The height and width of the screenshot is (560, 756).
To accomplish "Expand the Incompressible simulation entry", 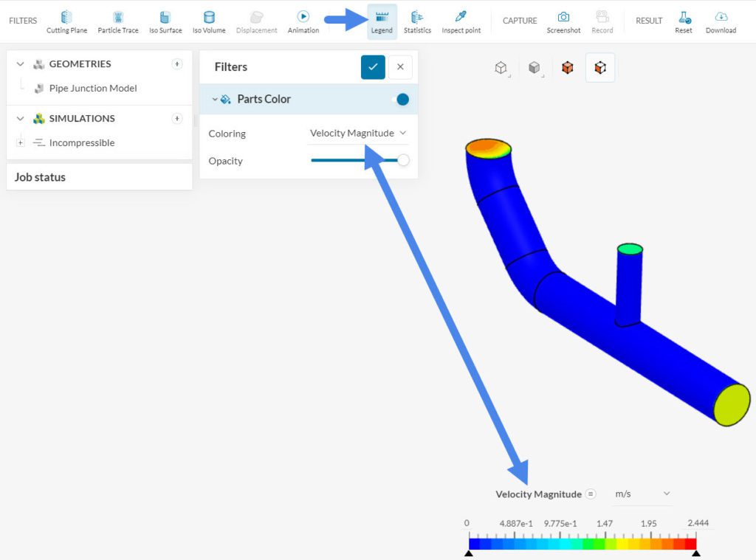I will [x=20, y=142].
